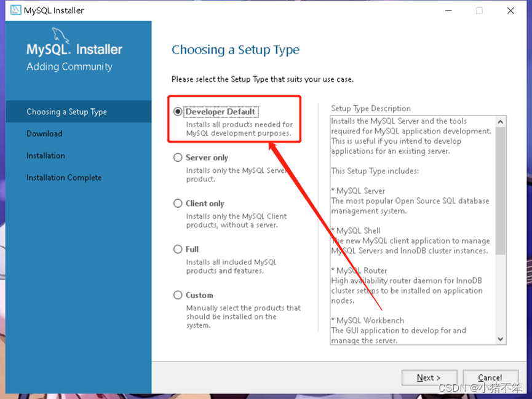The width and height of the screenshot is (532, 399).
Task: Click the description box scrollbar thumb
Action: tap(501, 191)
